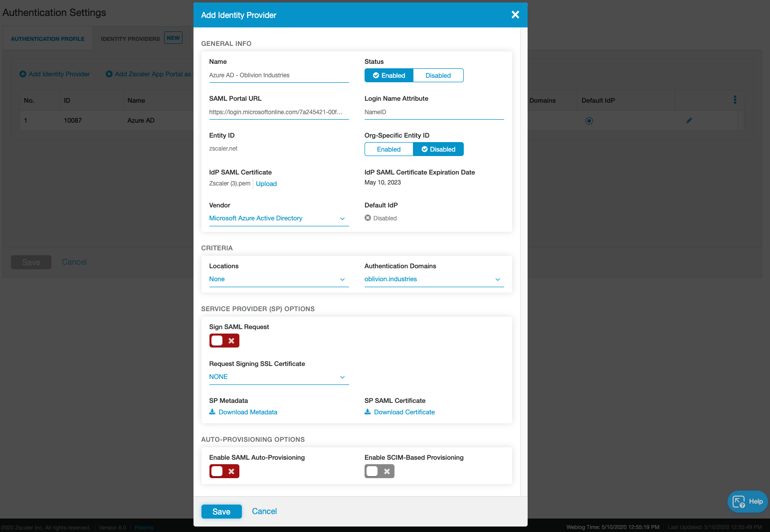Select the Default IdP radio for Azure AD

click(589, 121)
